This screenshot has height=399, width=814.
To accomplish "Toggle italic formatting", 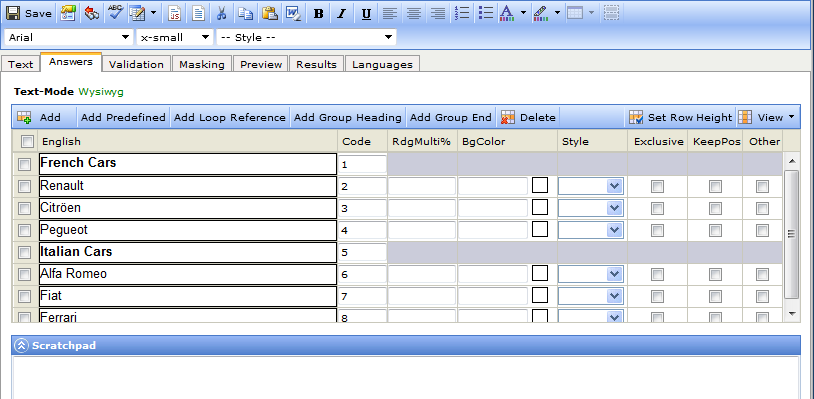I will [x=341, y=14].
